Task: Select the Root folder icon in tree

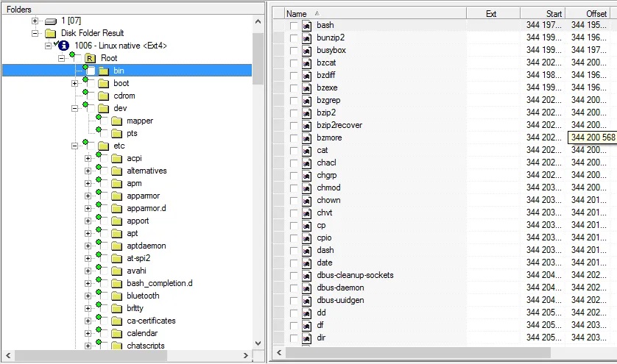Action: 90,58
